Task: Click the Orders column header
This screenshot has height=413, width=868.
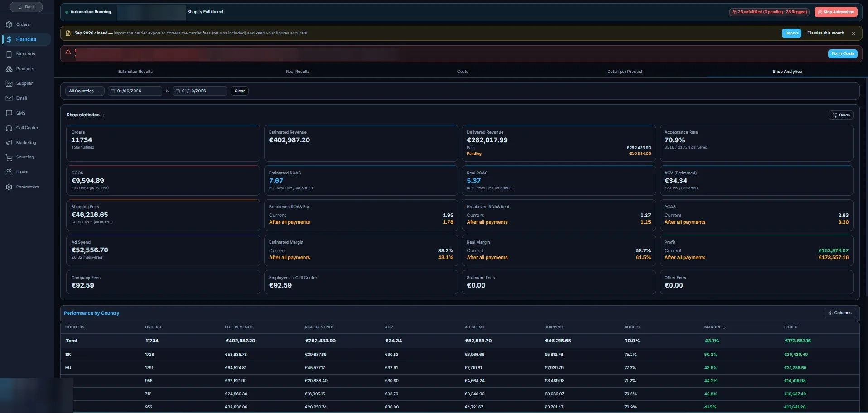Action: click(153, 327)
